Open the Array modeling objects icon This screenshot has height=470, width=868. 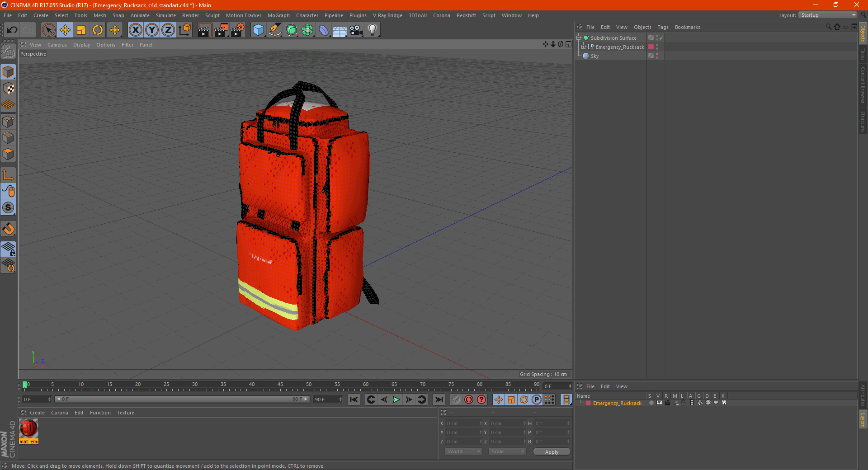(x=307, y=30)
